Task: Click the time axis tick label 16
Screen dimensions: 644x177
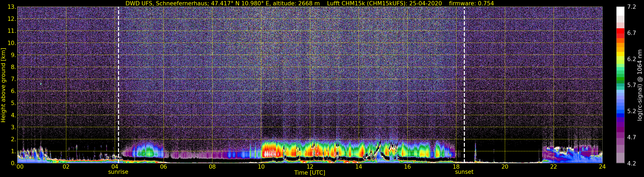Action: 407,167
